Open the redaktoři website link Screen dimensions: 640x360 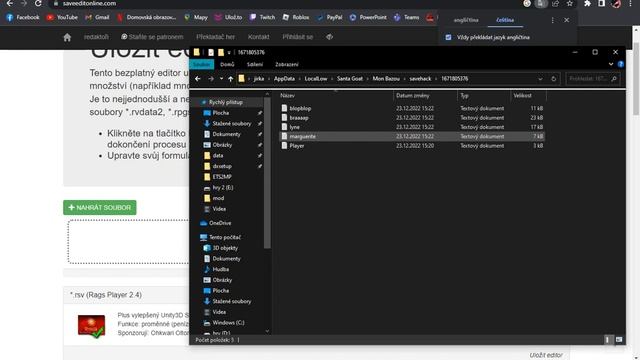coord(96,37)
